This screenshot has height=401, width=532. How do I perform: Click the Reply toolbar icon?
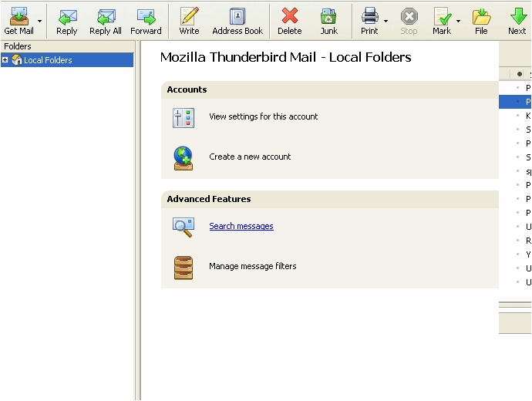[67, 17]
